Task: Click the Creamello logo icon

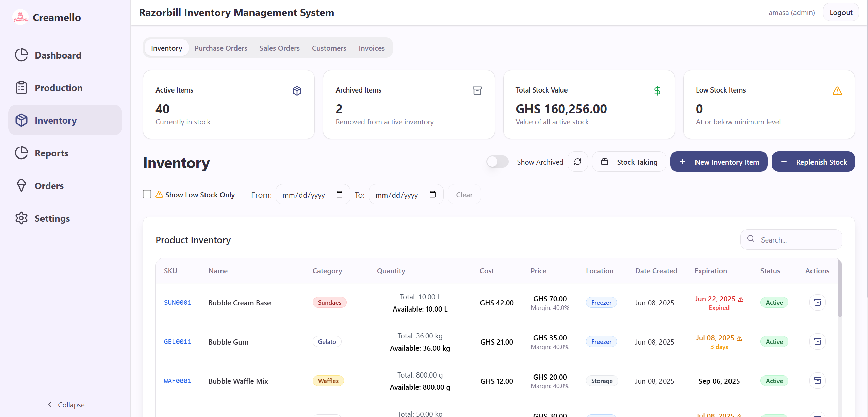Action: point(20,17)
